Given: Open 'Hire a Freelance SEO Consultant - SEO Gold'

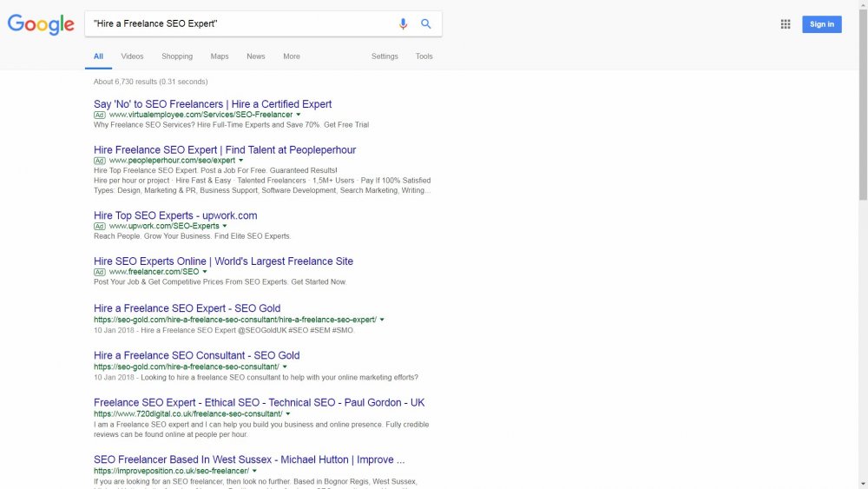Looking at the screenshot, I should pos(196,355).
